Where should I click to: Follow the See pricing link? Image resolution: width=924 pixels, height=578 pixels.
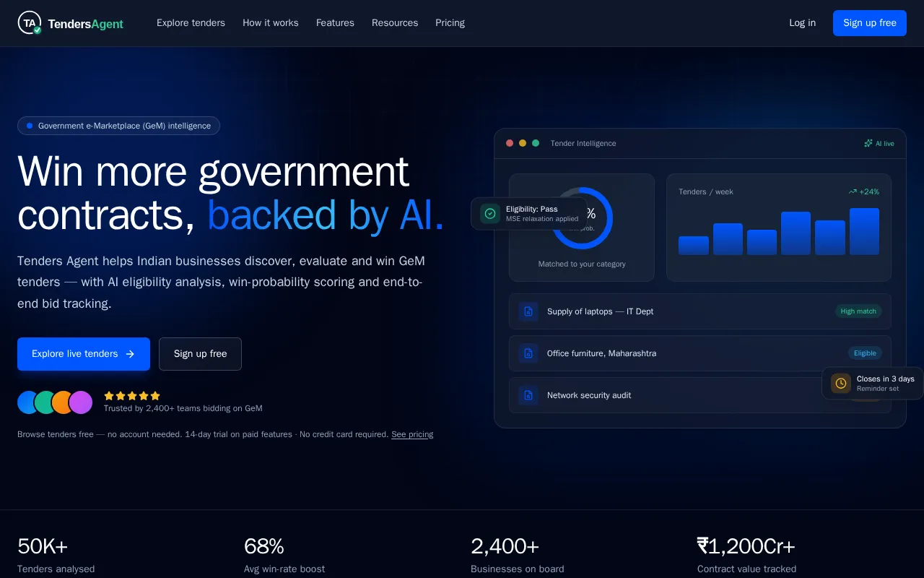click(412, 434)
